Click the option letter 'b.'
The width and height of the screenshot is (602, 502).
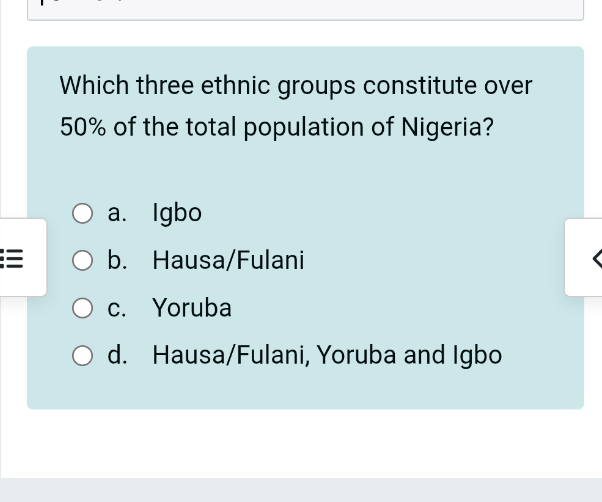(x=118, y=261)
